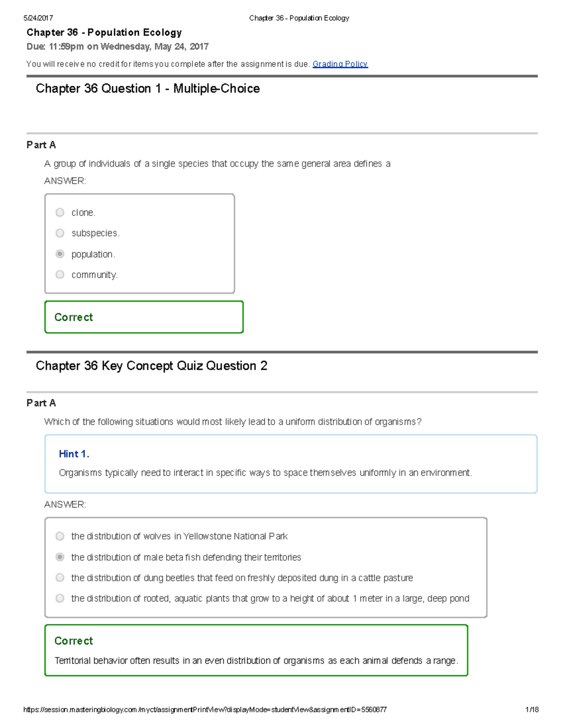
Task: Click the Chapter 36 Key Concept Quiz heading
Action: pos(152,366)
